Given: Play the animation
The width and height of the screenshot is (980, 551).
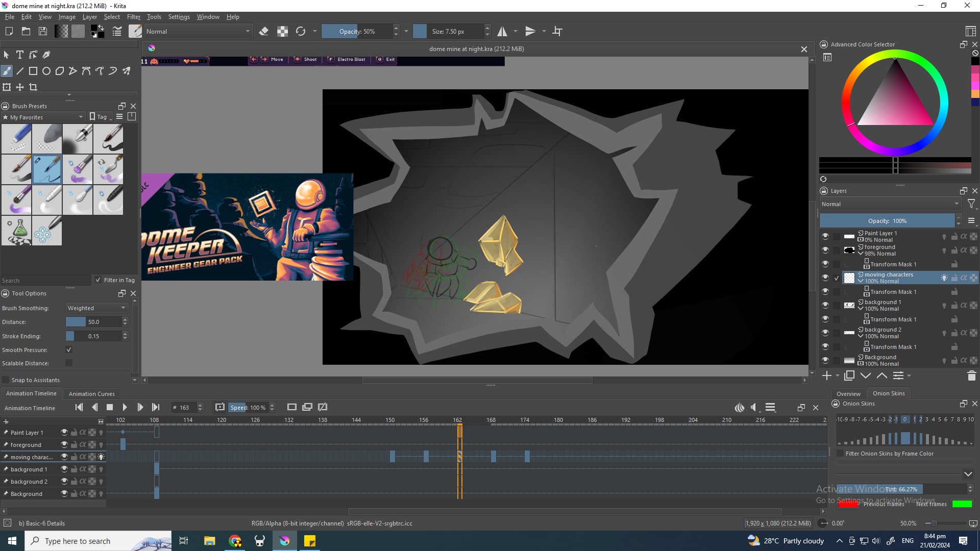Looking at the screenshot, I should (125, 407).
